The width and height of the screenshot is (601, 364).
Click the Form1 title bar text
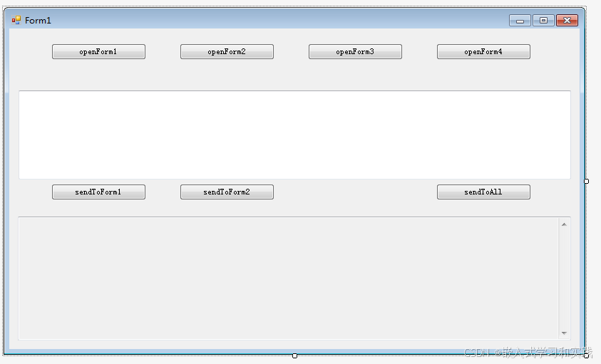tap(38, 21)
